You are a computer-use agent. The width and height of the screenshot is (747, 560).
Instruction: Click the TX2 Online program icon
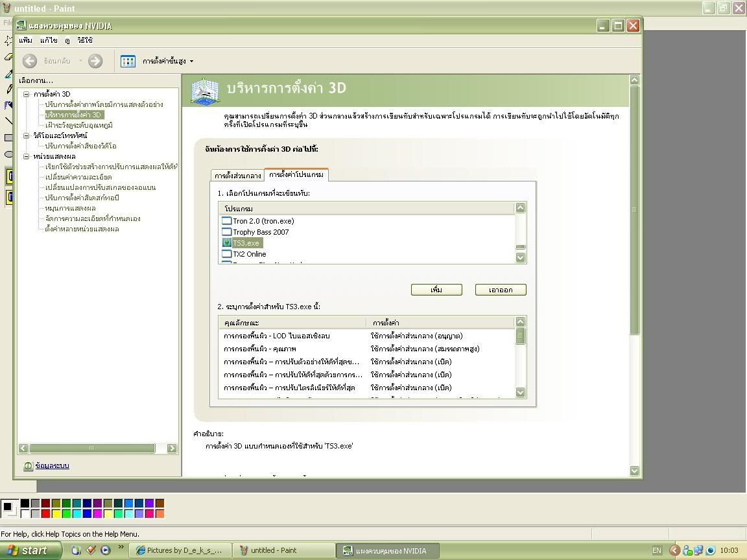click(x=227, y=254)
